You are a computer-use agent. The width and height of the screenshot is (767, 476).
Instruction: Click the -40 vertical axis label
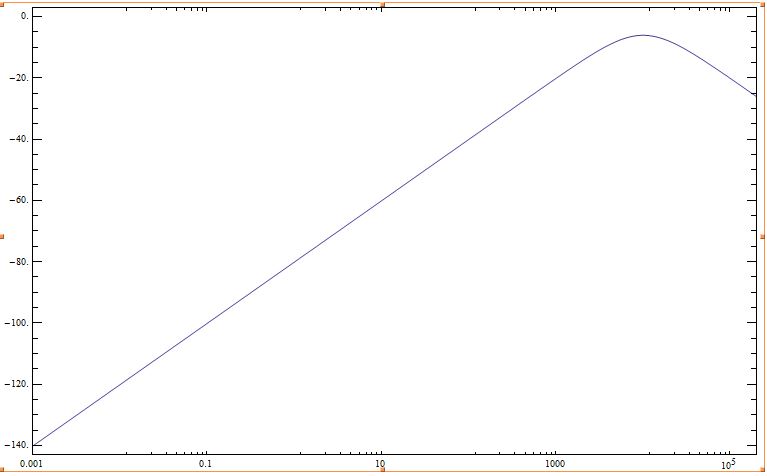pos(19,139)
